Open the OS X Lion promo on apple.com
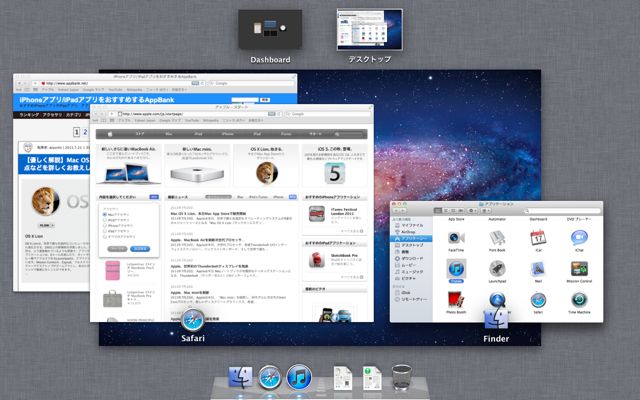The width and height of the screenshot is (640, 400). coord(267,166)
